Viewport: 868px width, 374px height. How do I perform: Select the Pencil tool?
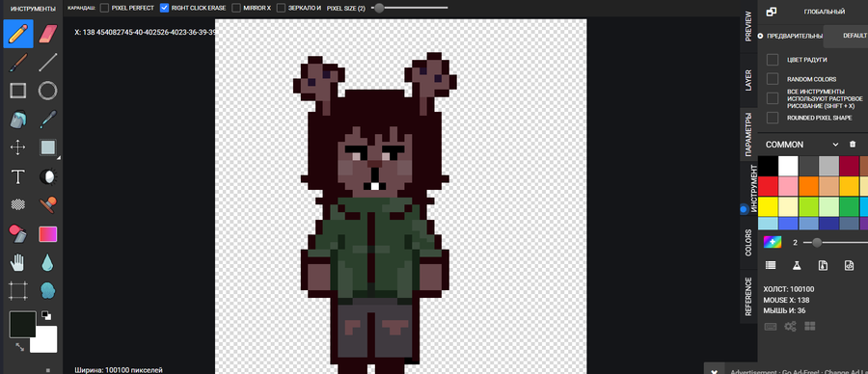(18, 34)
